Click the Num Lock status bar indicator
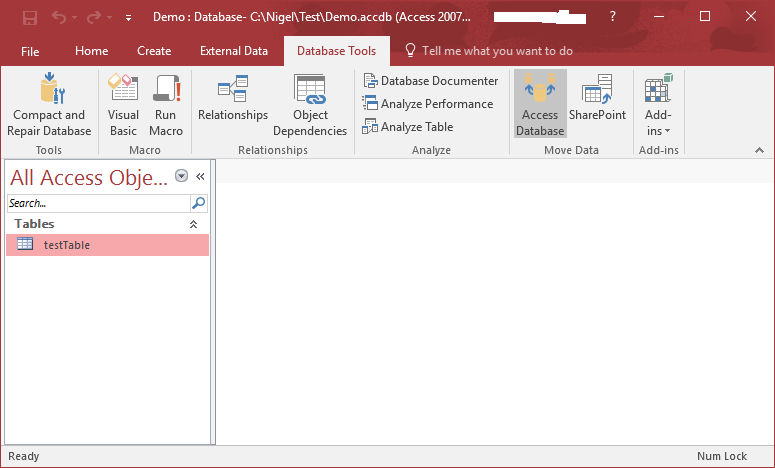The image size is (775, 468). click(722, 456)
